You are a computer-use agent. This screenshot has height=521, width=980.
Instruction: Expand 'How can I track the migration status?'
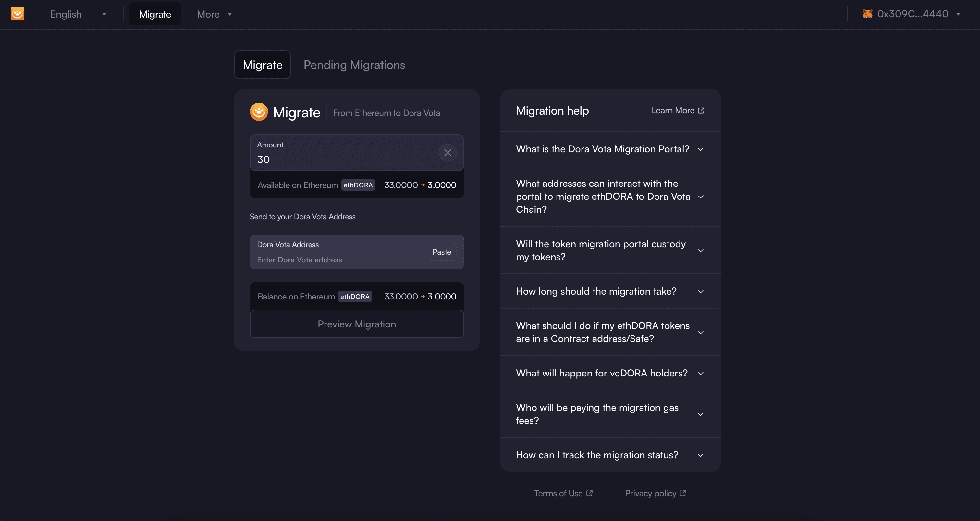coord(610,455)
